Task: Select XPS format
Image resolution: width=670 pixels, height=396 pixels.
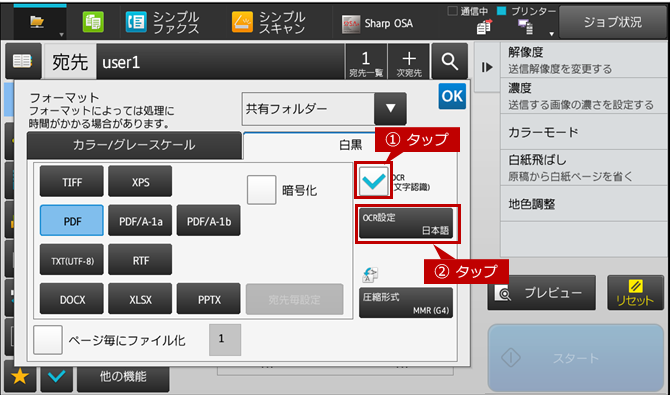Action: tap(140, 182)
